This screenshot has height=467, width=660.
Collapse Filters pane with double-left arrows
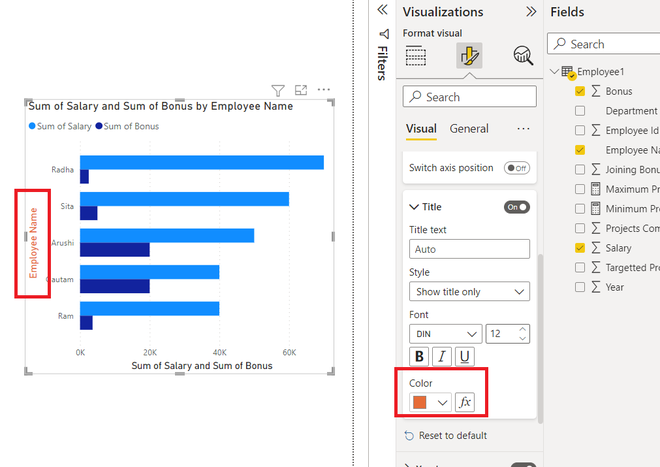tap(382, 10)
